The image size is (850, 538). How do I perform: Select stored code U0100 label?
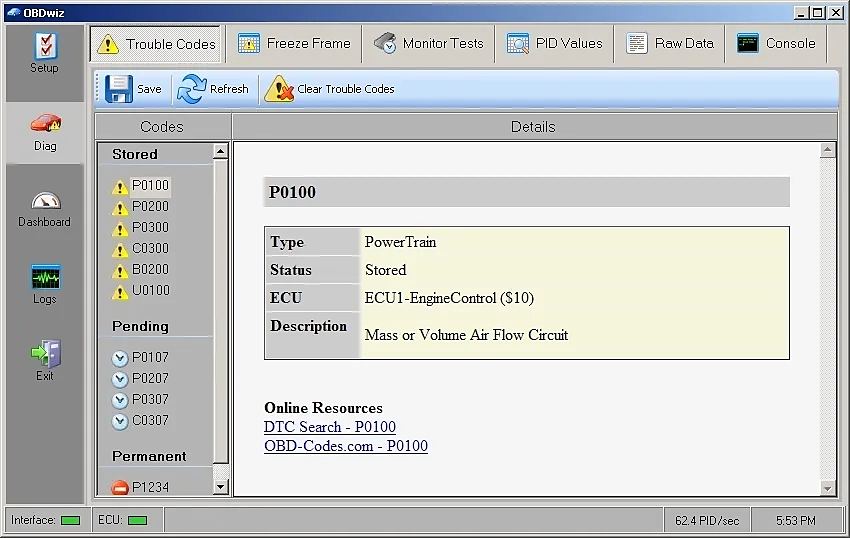pyautogui.click(x=151, y=291)
